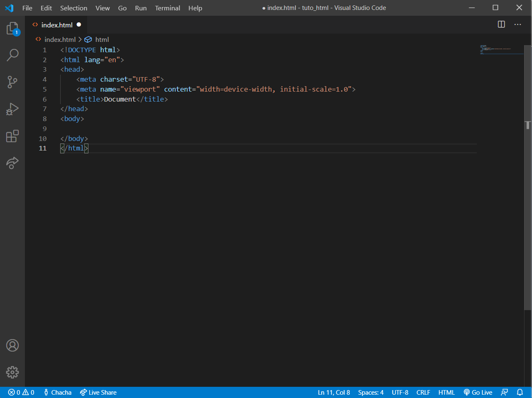Change file encoding UTF-8
Screen dimensions: 532x398
(400, 392)
